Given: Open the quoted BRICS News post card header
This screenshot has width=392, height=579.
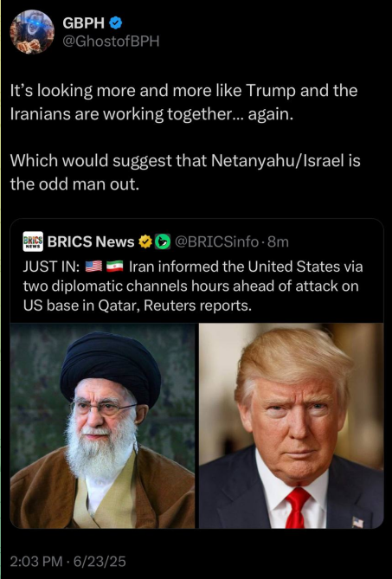Looking at the screenshot, I should 156,241.
